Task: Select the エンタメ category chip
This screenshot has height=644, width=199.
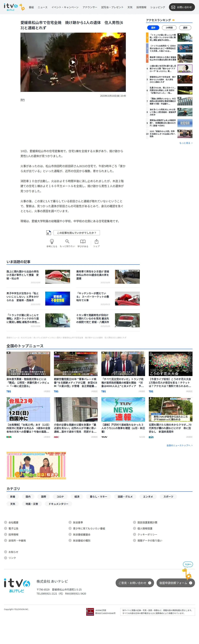Action: point(148,496)
